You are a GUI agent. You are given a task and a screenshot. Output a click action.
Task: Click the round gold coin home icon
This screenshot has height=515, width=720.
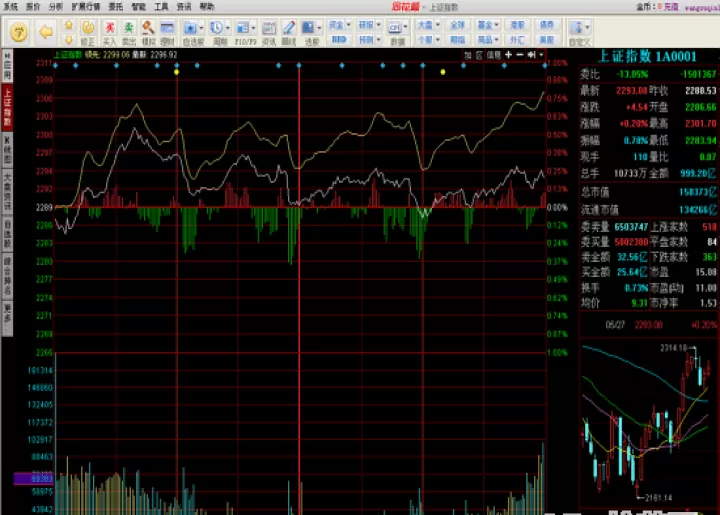click(19, 32)
